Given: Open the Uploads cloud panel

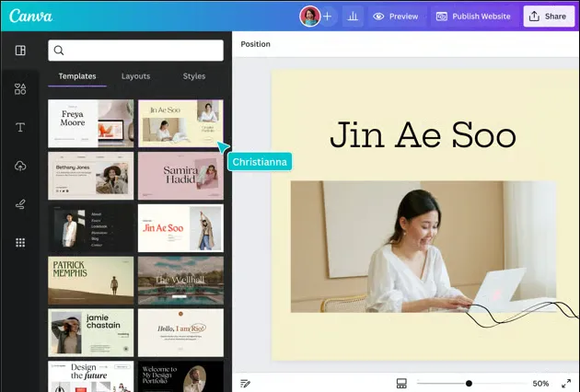Looking at the screenshot, I should click(20, 166).
